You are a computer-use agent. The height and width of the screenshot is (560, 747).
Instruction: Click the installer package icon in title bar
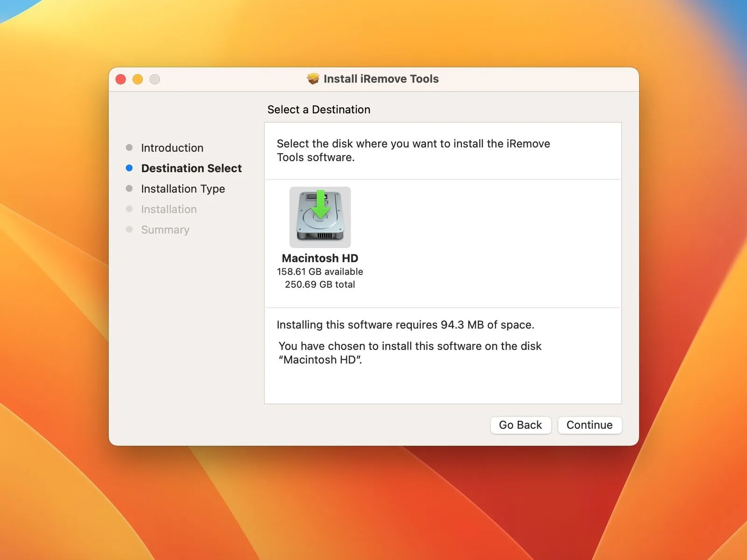[x=313, y=79]
